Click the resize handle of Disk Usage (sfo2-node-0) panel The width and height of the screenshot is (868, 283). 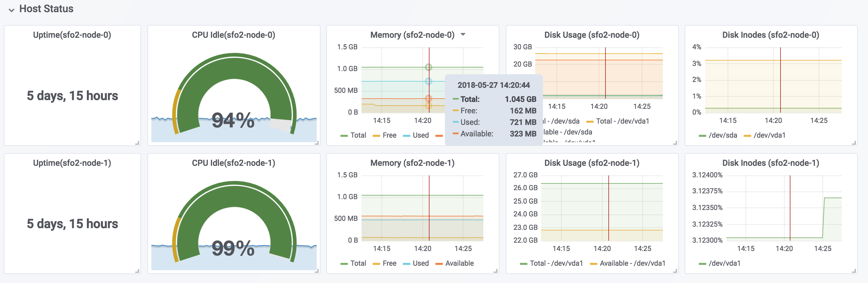[x=675, y=143]
